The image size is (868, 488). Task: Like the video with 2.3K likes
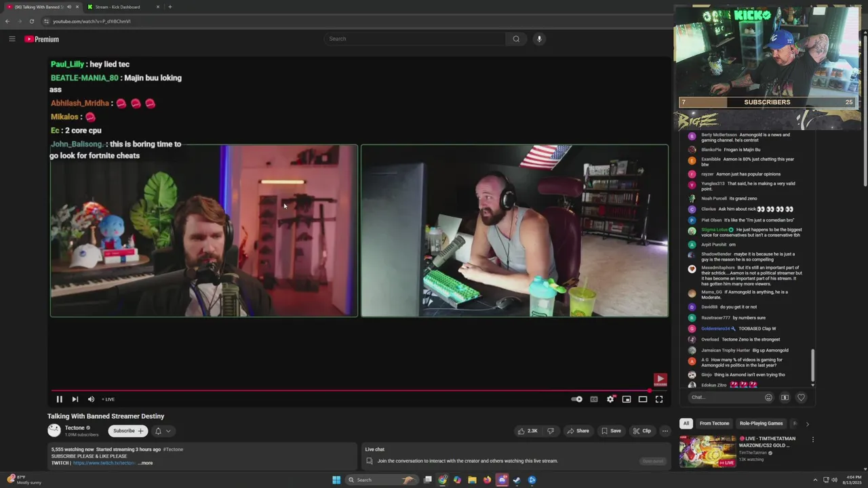click(x=528, y=430)
